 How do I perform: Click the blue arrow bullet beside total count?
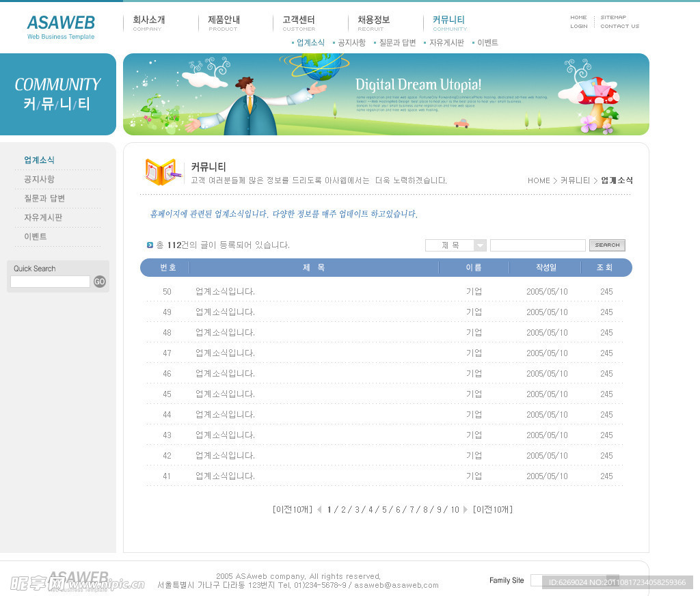click(150, 245)
